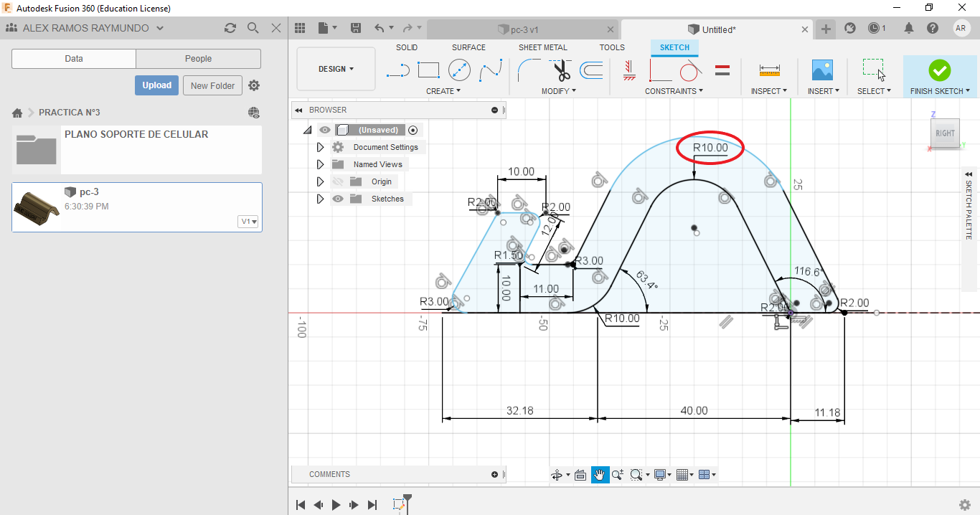Choose the Circle sketch tool

[459, 70]
